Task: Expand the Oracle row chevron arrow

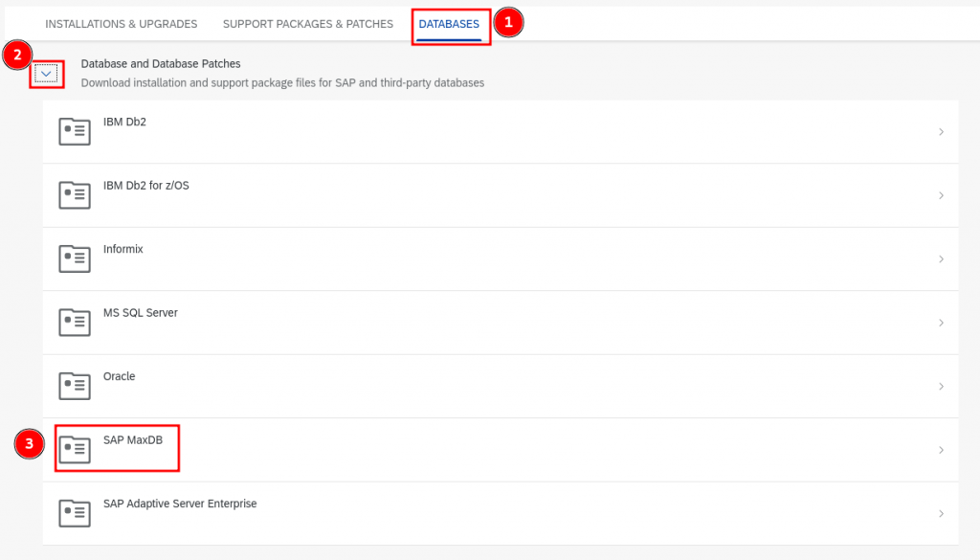Action: 941,387
